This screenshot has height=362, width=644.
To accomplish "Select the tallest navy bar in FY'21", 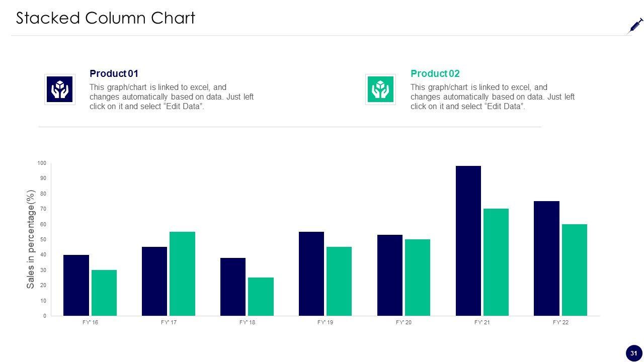I will click(468, 241).
